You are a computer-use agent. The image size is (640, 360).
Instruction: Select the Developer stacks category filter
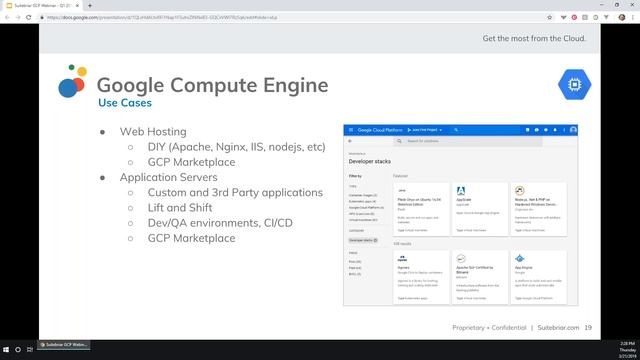point(363,240)
